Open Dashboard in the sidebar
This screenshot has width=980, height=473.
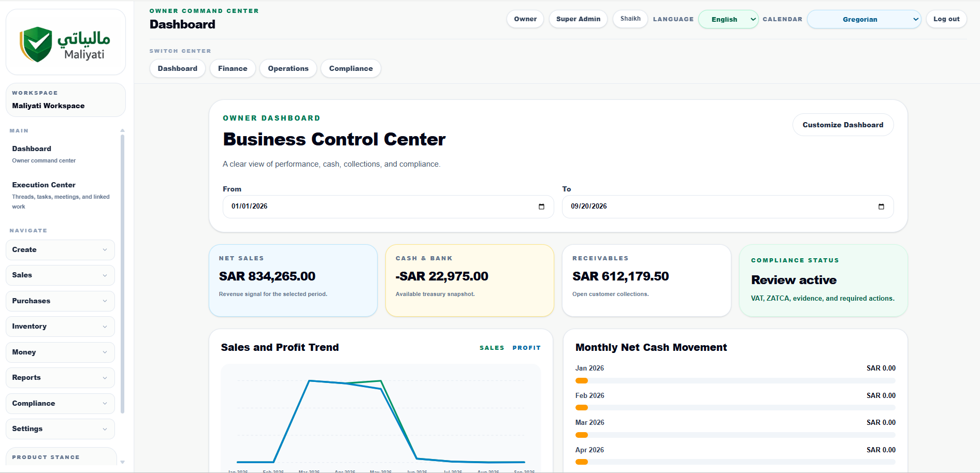[60, 154]
